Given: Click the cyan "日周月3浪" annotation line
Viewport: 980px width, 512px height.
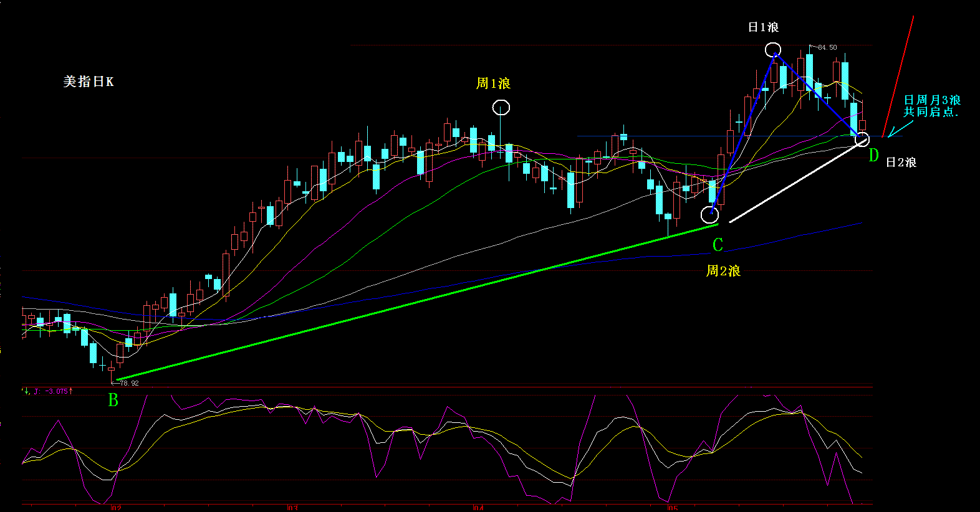Looking at the screenshot, I should point(932,100).
